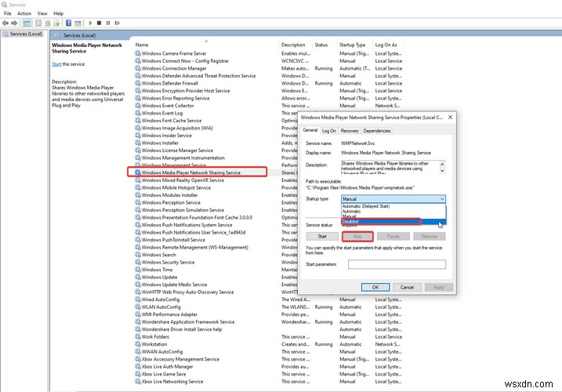Click the Restart Service toolbar icon
Image resolution: width=562 pixels, height=392 pixels.
pyautogui.click(x=118, y=23)
